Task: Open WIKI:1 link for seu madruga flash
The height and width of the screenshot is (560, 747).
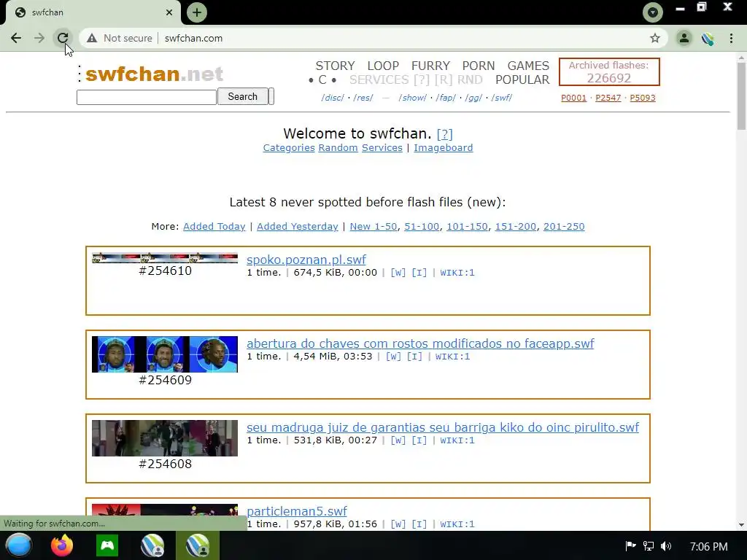Action: pos(457,440)
